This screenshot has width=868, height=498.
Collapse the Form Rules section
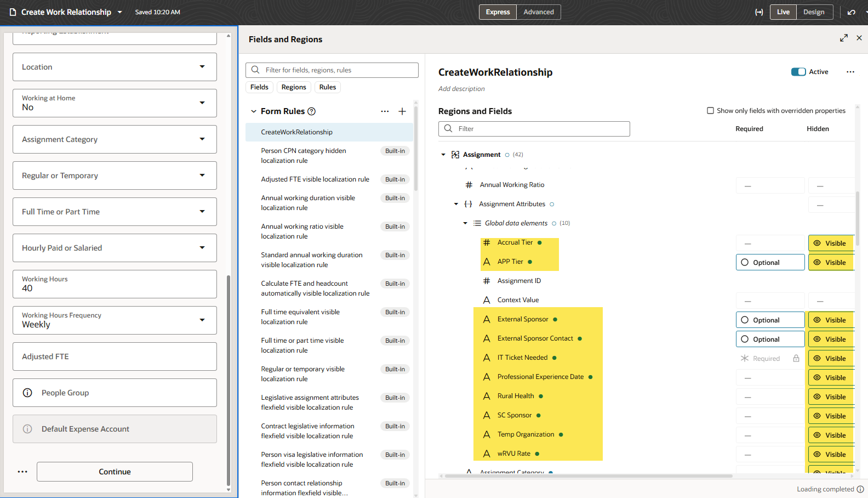(x=254, y=111)
